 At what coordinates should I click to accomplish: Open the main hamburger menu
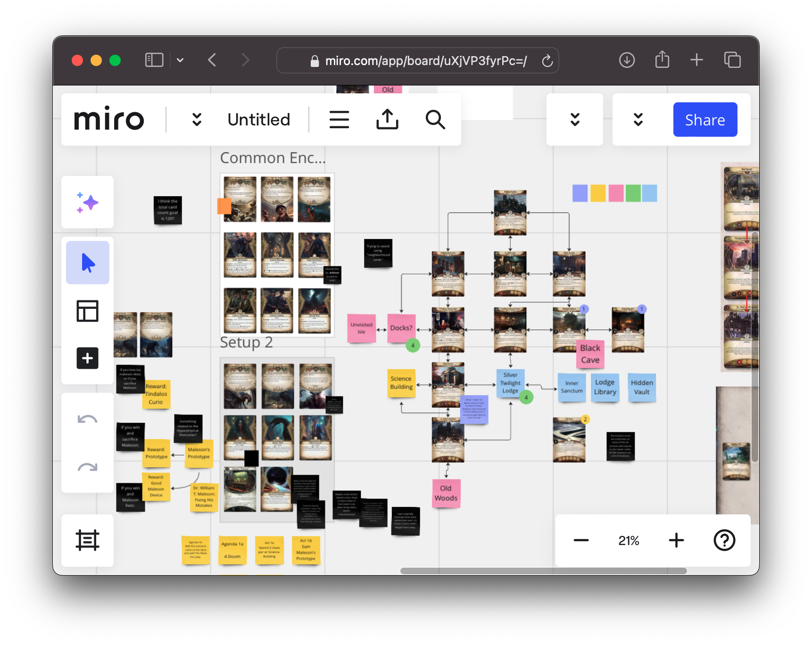(x=339, y=120)
